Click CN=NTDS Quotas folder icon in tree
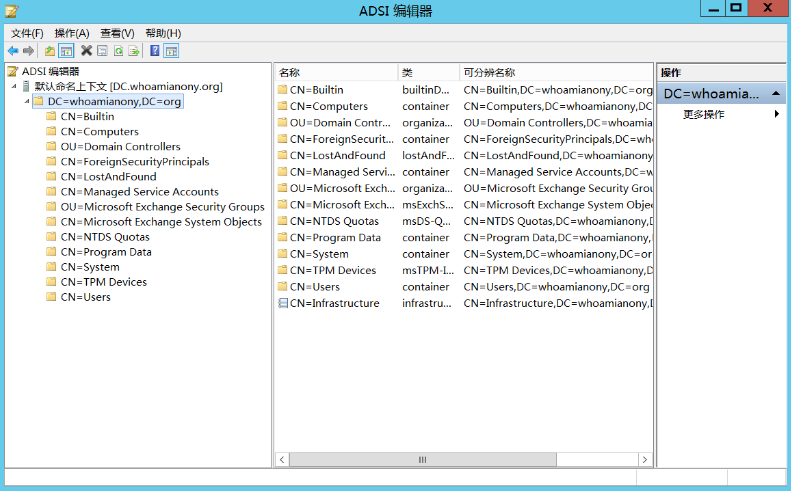The height and width of the screenshot is (491, 791). (x=51, y=237)
